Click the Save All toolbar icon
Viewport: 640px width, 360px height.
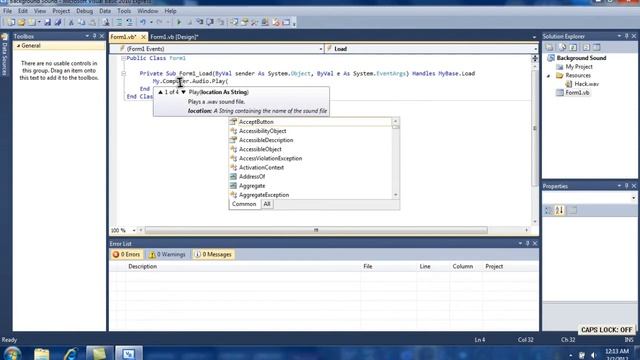58,22
